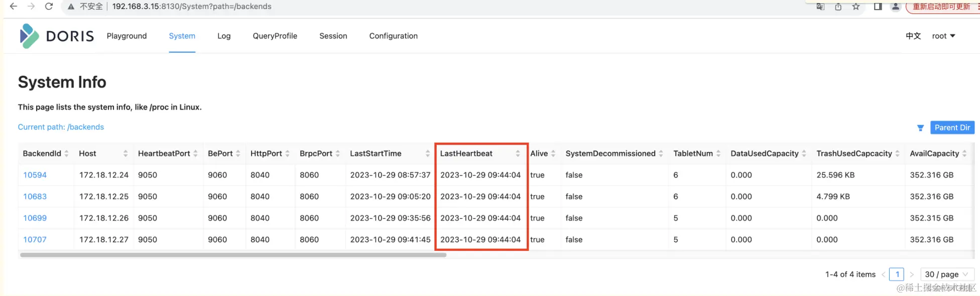Open the Playground tab
This screenshot has width=980, height=296.
pos(127,36)
